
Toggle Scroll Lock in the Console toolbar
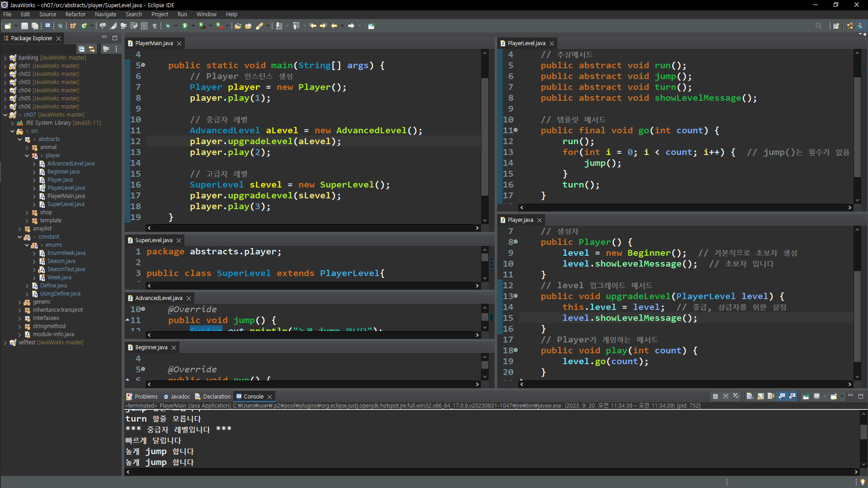click(760, 396)
